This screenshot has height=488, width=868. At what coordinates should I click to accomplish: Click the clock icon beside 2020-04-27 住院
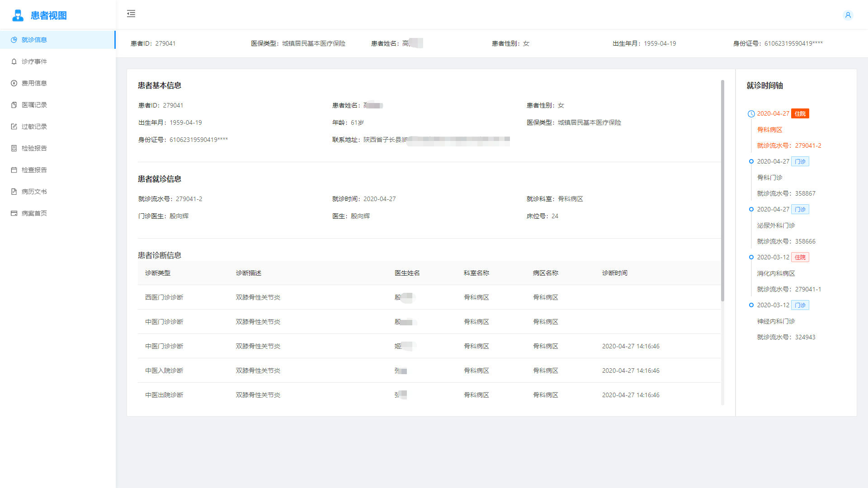[x=751, y=114]
